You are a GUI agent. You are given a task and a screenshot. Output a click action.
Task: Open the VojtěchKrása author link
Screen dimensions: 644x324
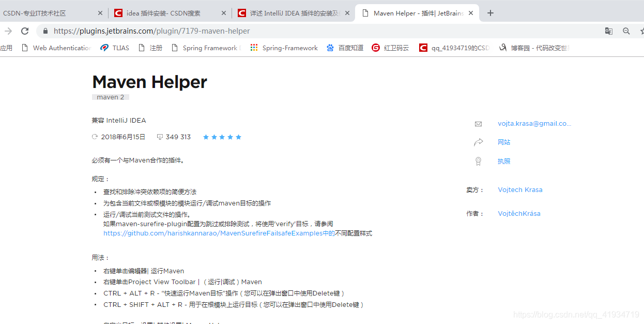[x=519, y=214]
